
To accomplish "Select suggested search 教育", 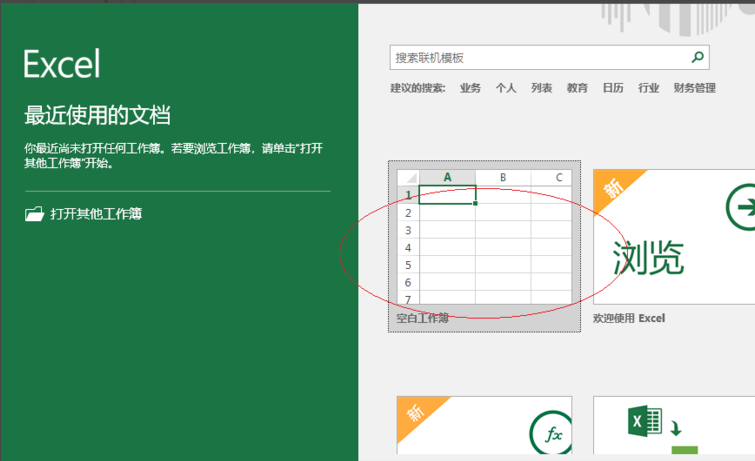I will [x=577, y=88].
